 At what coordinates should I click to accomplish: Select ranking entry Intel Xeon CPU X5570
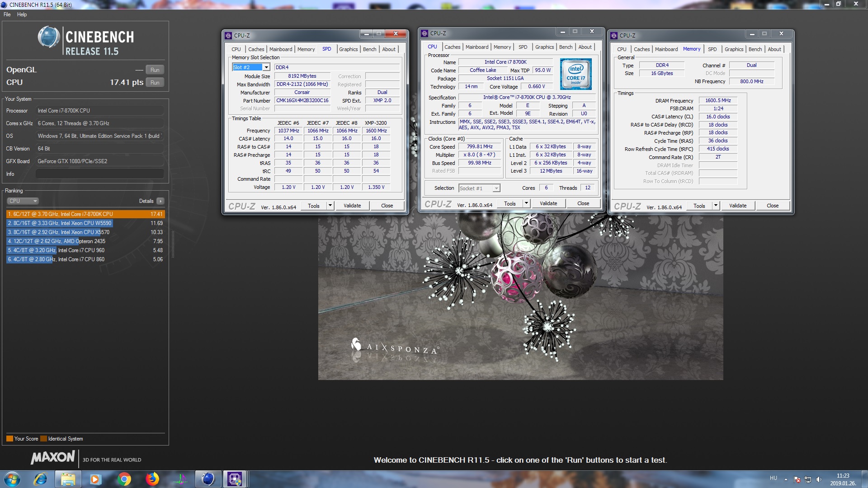tap(85, 232)
